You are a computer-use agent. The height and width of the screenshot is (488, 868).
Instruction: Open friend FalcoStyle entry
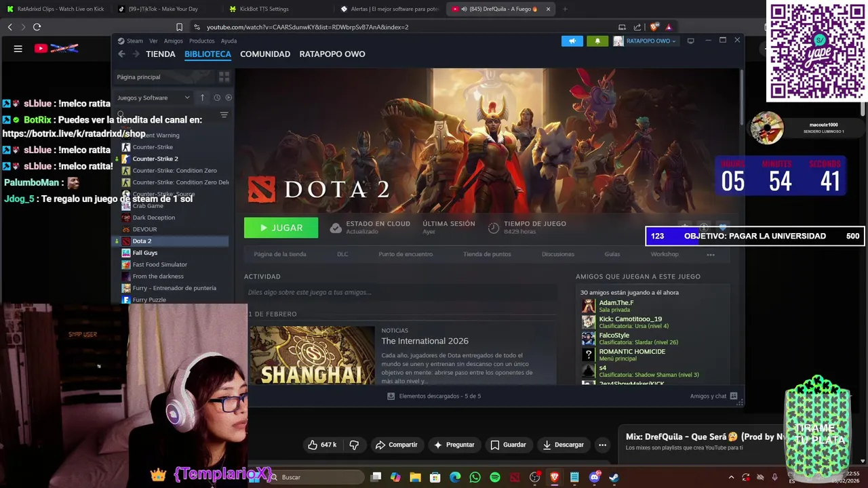[629, 338]
